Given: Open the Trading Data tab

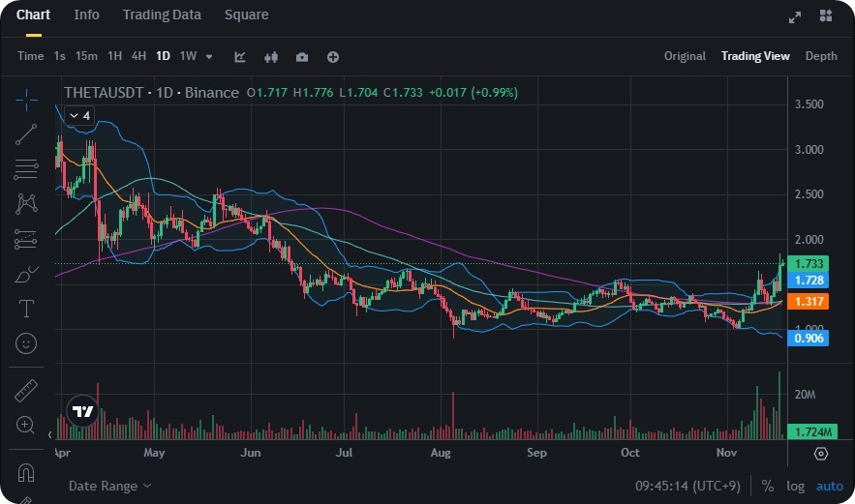Looking at the screenshot, I should pyautogui.click(x=162, y=15).
